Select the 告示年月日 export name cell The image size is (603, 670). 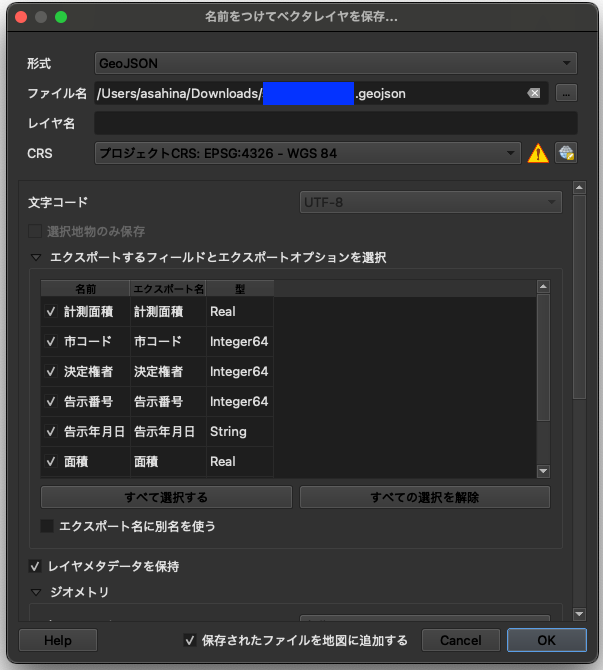point(168,432)
